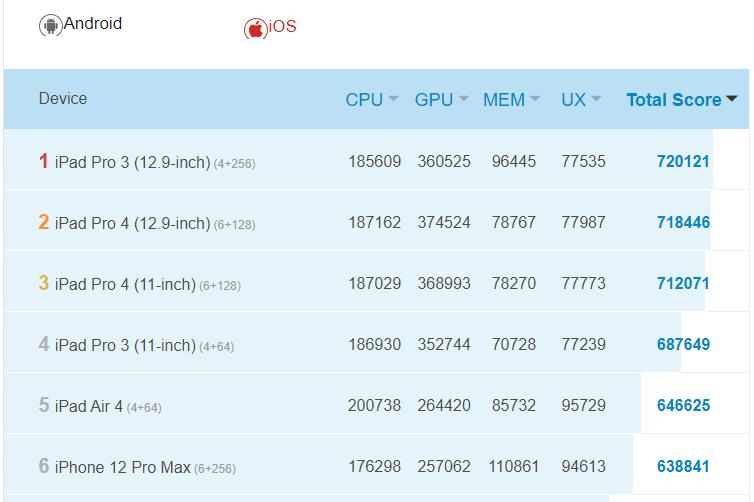754x502 pixels.
Task: Select iPad Pro 4 (11-inch) row
Action: (x=125, y=284)
